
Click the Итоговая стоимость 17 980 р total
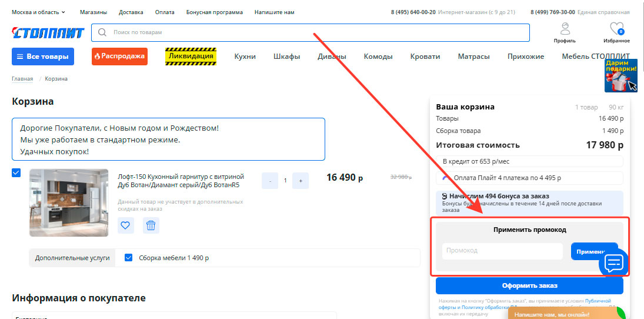click(529, 145)
